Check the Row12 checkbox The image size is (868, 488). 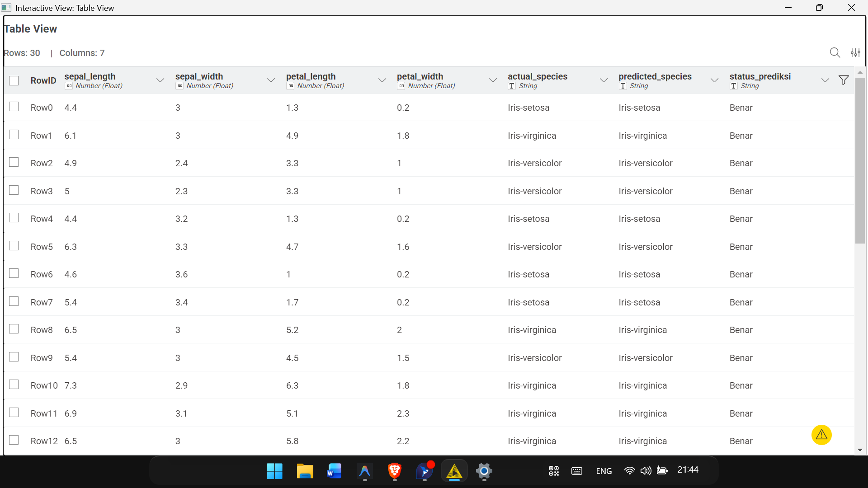coord(14,440)
